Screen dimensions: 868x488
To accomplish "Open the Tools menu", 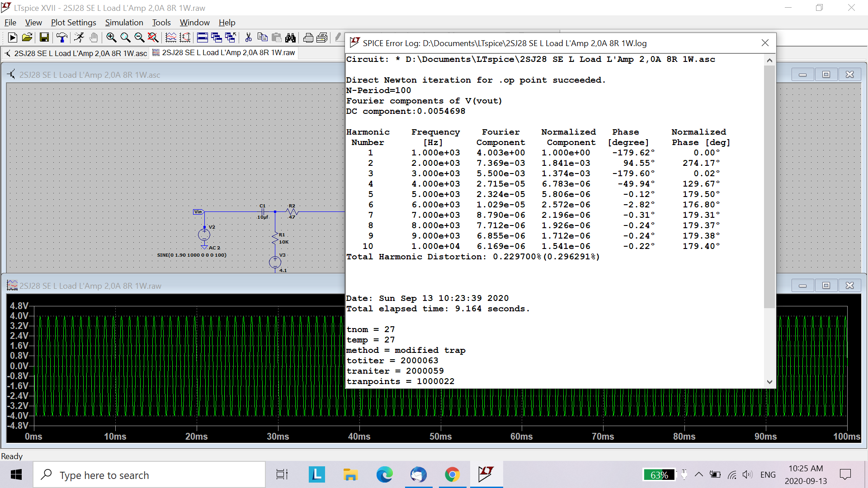I will (161, 22).
